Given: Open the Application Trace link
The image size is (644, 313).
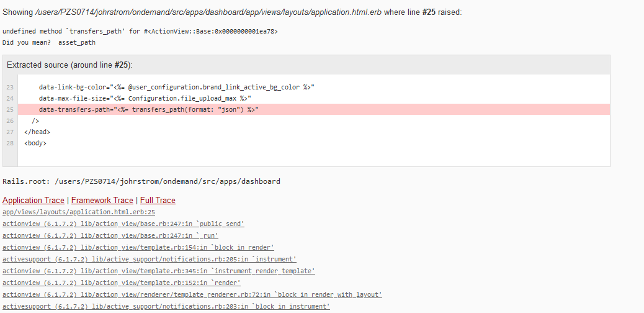Looking at the screenshot, I should click(x=34, y=201).
